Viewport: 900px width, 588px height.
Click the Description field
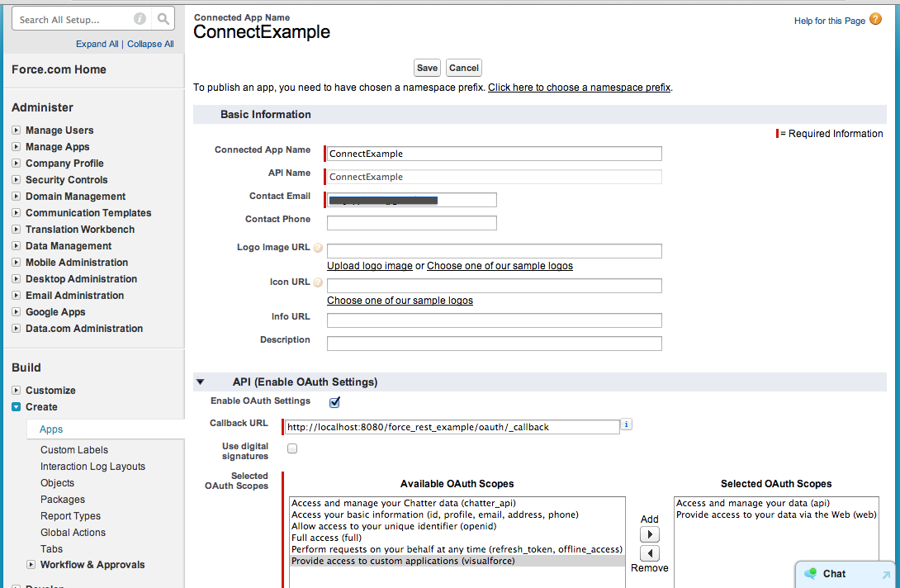tap(495, 344)
